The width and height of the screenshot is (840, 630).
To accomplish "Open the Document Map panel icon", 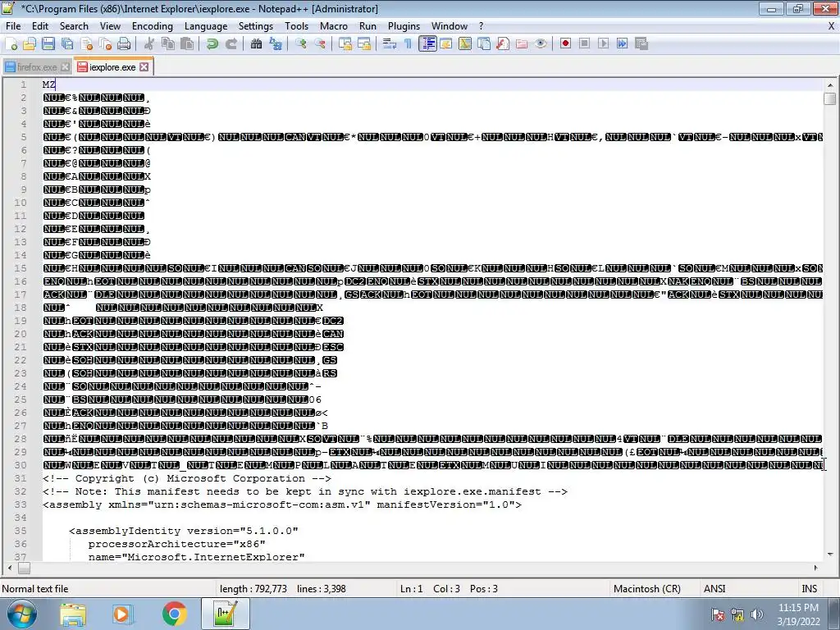I will coord(465,44).
